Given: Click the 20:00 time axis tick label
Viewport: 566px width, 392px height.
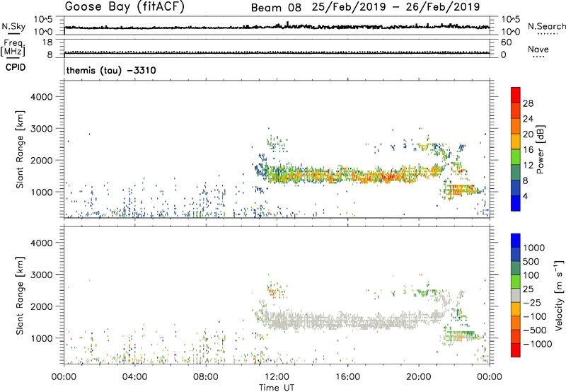Looking at the screenshot, I should click(x=418, y=377).
